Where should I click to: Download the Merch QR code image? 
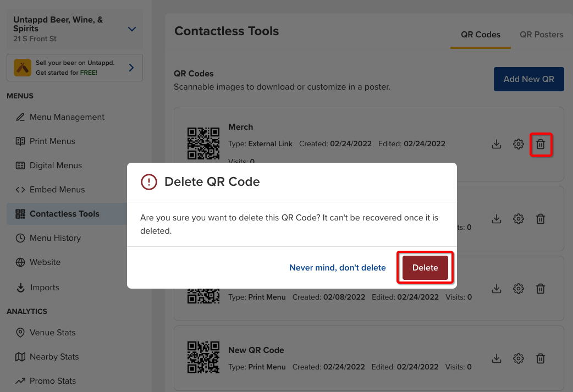coord(497,144)
